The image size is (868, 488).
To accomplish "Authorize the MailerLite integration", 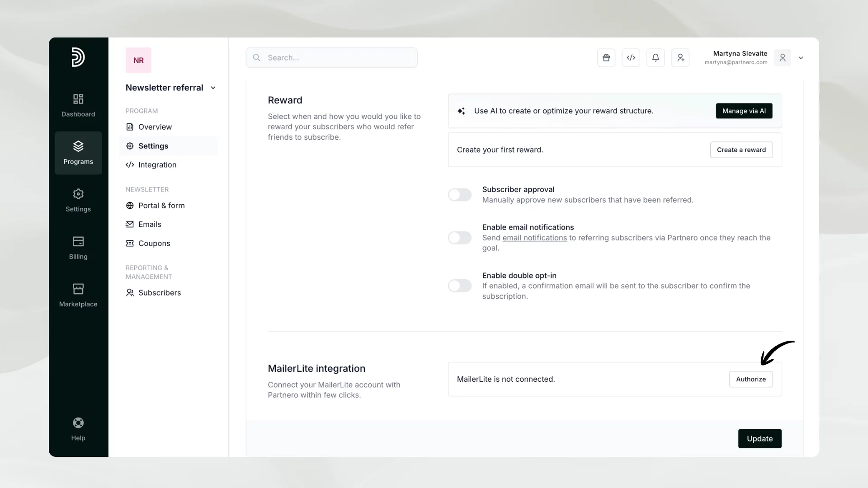I will pyautogui.click(x=750, y=379).
